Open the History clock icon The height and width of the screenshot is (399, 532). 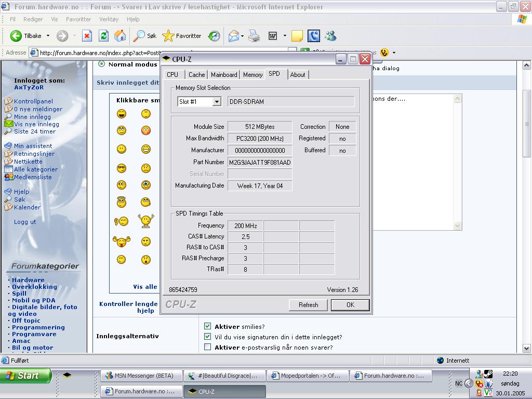[x=214, y=36]
